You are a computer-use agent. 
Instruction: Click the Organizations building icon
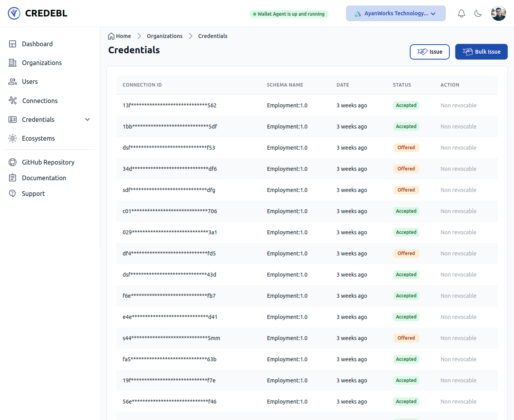13,63
